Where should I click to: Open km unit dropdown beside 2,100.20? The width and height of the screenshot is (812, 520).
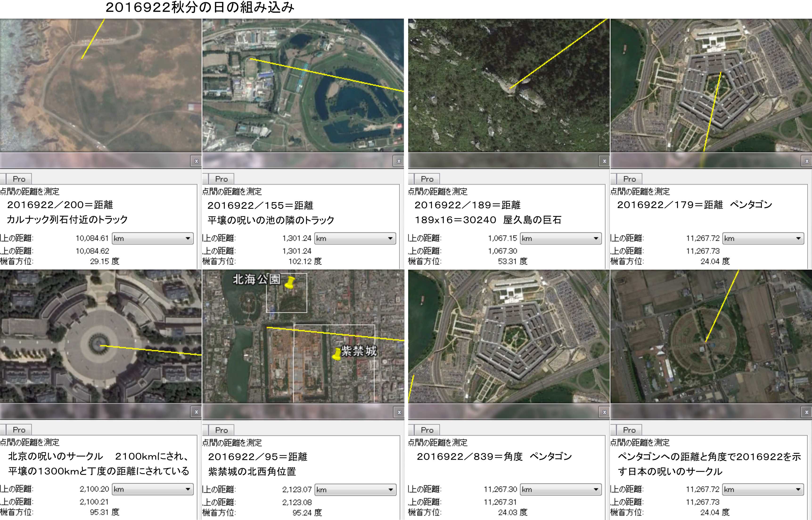click(153, 489)
